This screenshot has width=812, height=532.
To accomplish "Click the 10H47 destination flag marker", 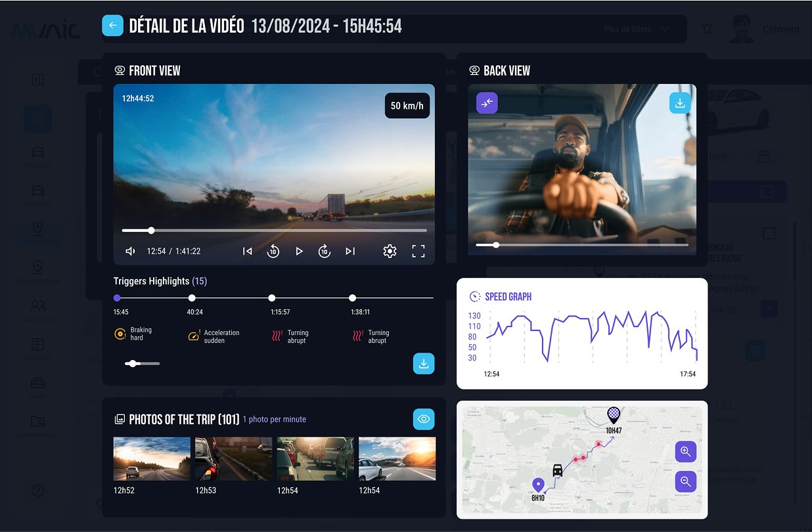I will pyautogui.click(x=614, y=416).
